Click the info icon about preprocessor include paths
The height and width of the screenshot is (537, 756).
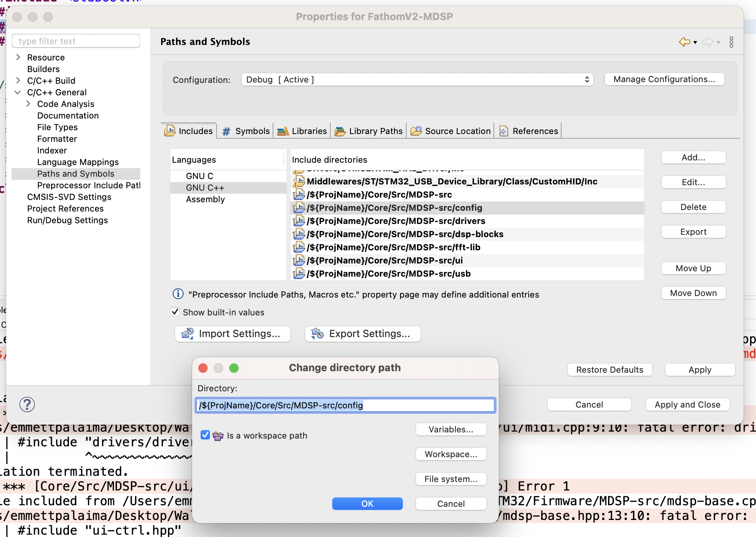pos(177,294)
